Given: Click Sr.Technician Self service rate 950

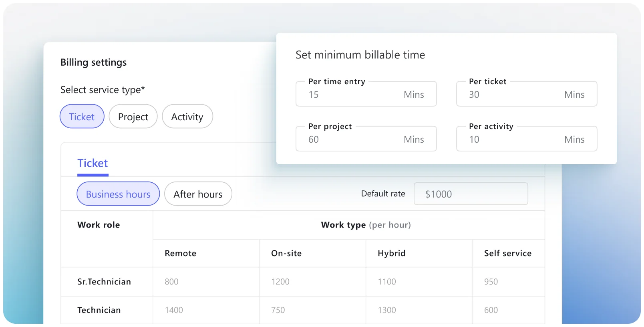Looking at the screenshot, I should click(x=491, y=282).
